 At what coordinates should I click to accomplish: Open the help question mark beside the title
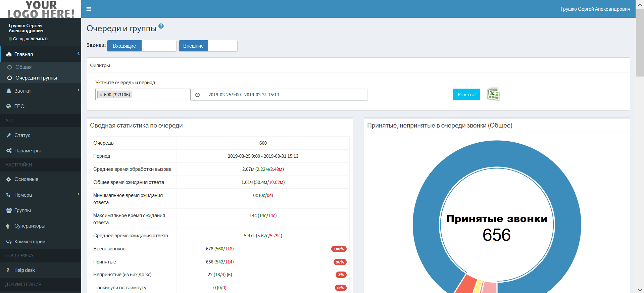point(161,26)
